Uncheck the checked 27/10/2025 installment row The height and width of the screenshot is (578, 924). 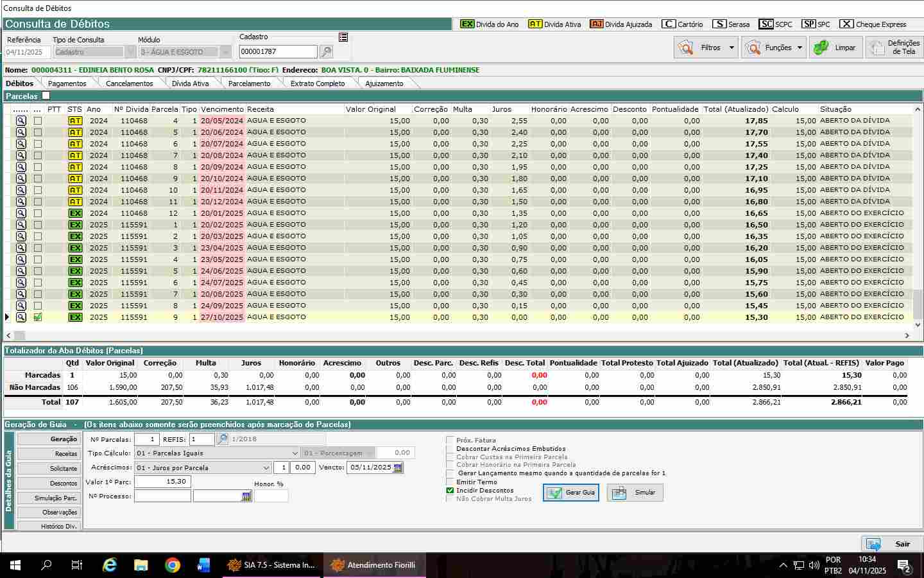[38, 317]
